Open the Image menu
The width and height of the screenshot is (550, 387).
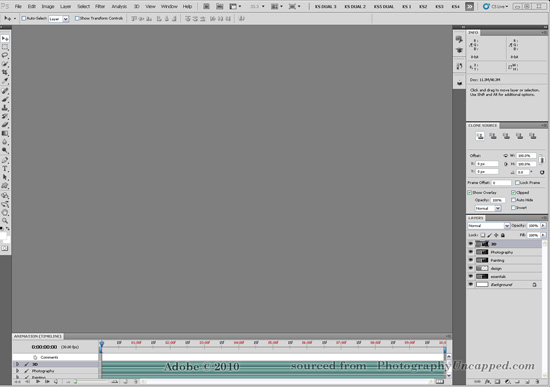coord(48,6)
